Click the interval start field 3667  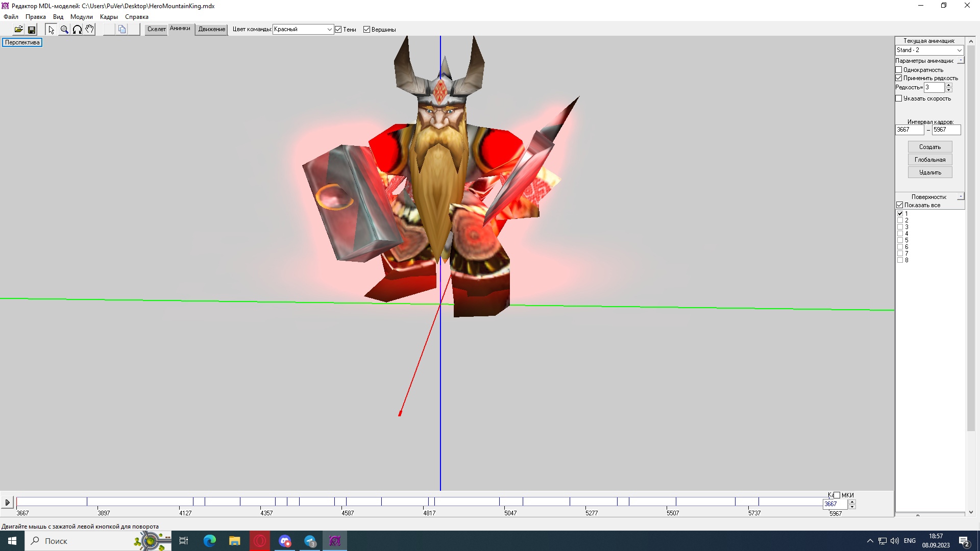coord(910,130)
